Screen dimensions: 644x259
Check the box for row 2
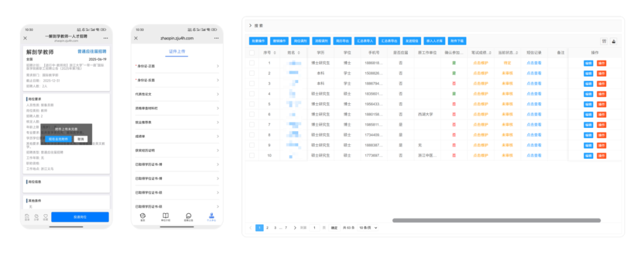(x=252, y=73)
